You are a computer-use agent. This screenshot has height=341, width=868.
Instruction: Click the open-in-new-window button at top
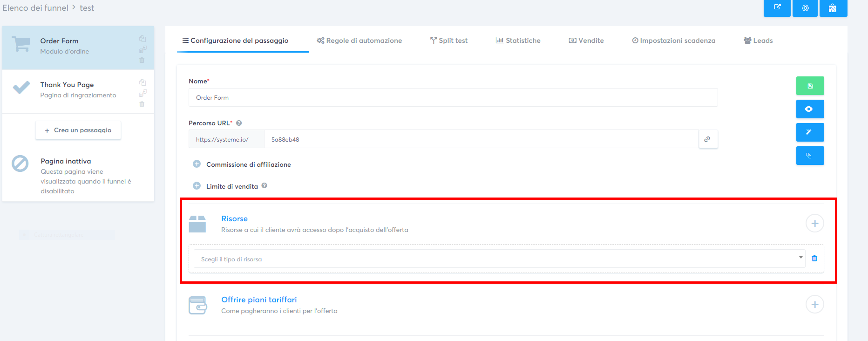click(x=777, y=8)
